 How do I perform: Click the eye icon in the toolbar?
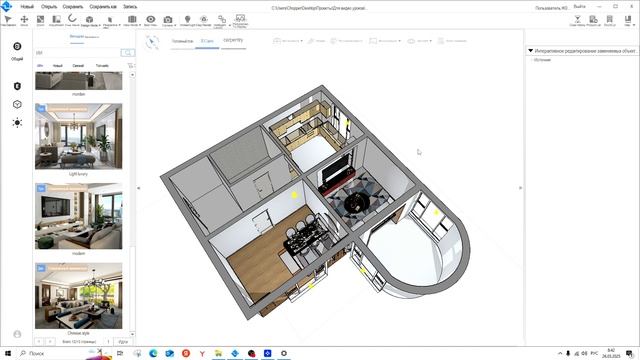(151, 20)
